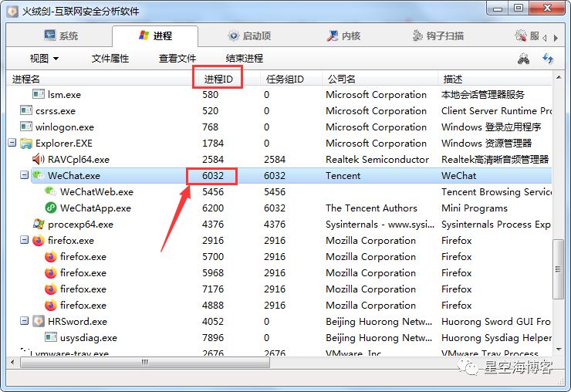Viewport: 571px width, 392px height.
Task: Click the HRSword.exe process name
Action: click(78, 322)
